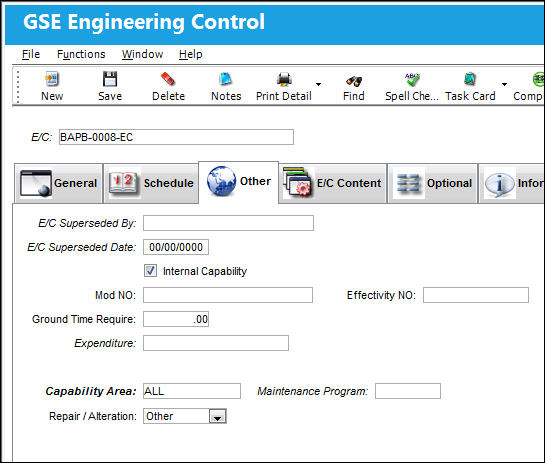
Task: Click the Capability Area label
Action: pos(91,391)
